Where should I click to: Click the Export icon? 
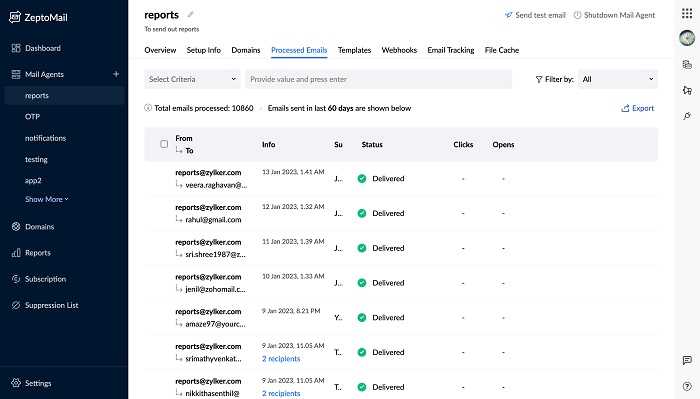coord(625,108)
